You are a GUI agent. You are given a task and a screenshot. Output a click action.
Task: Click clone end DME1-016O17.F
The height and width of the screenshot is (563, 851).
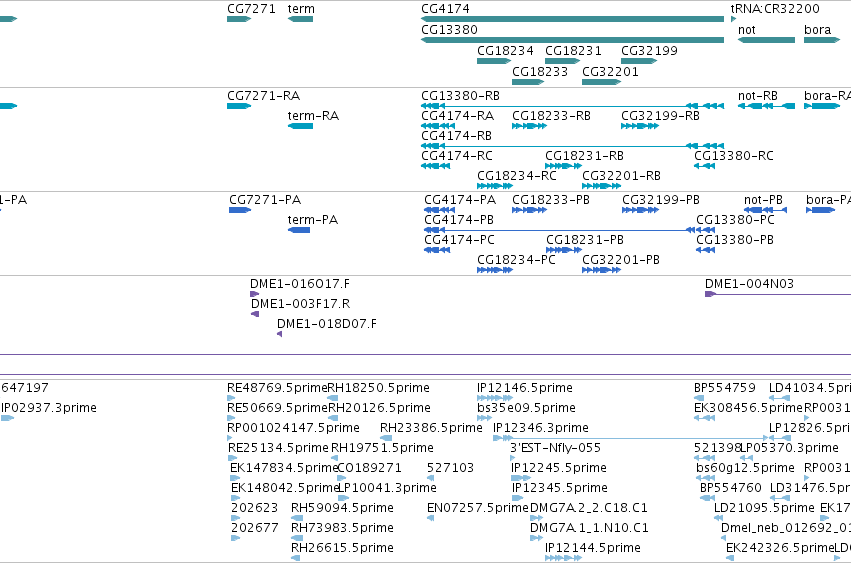click(300, 284)
